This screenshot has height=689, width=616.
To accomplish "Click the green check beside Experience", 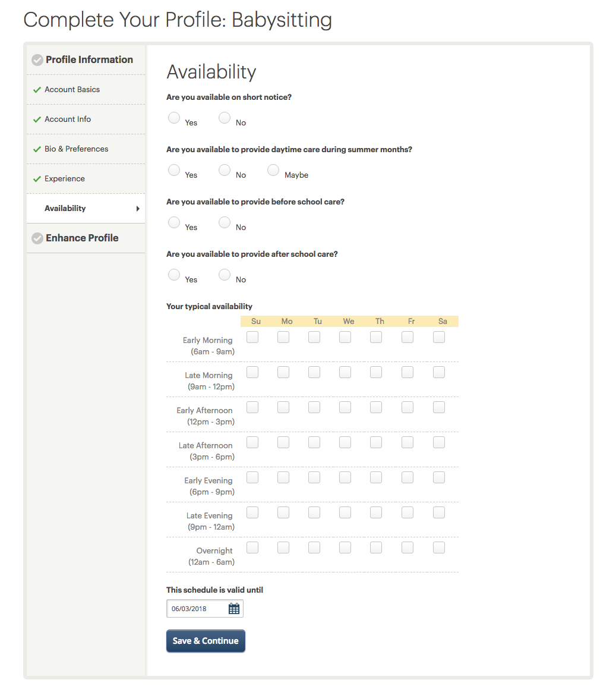I will [x=37, y=179].
